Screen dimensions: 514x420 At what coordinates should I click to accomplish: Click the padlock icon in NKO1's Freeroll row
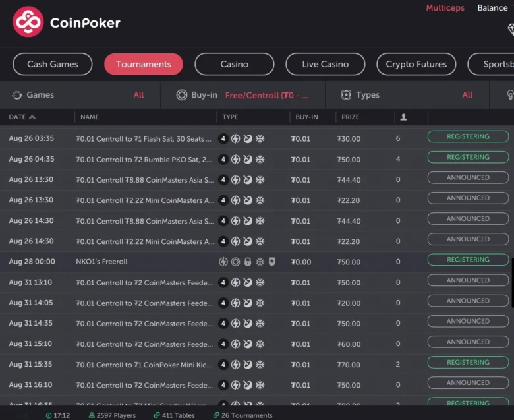coord(248,262)
